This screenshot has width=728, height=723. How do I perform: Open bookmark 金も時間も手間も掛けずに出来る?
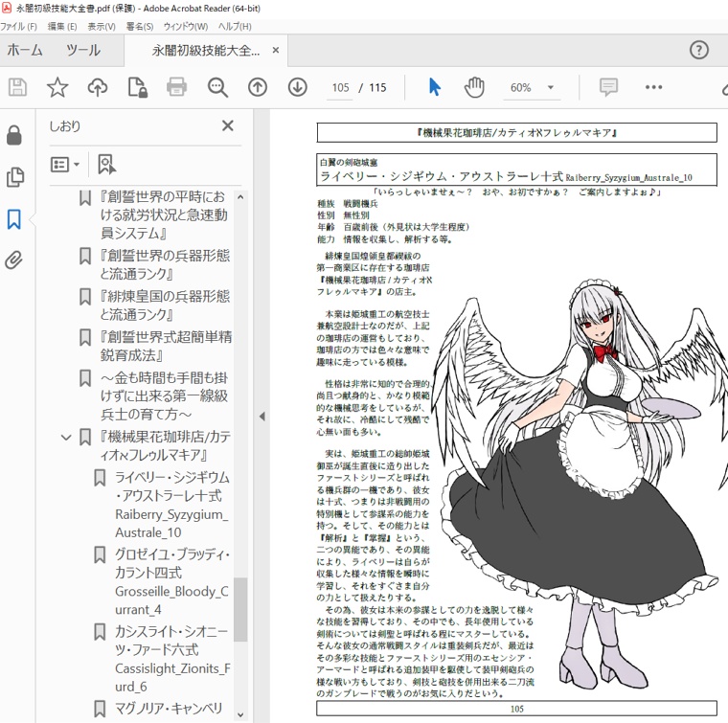tap(164, 395)
